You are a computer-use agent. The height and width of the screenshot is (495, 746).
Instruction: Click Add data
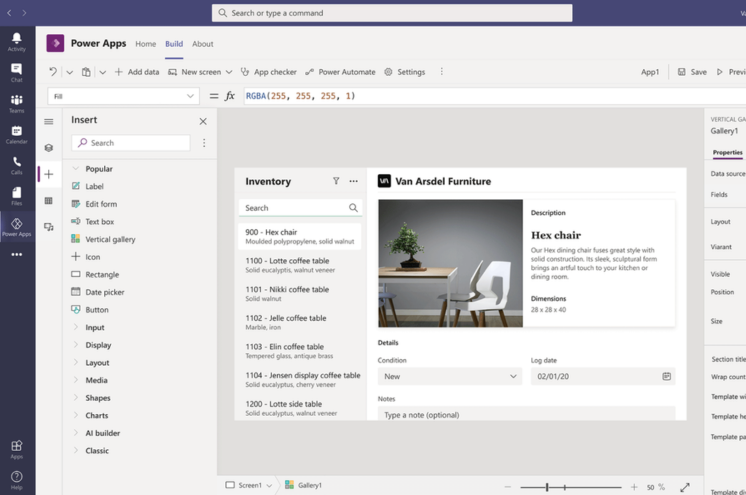[x=137, y=72]
